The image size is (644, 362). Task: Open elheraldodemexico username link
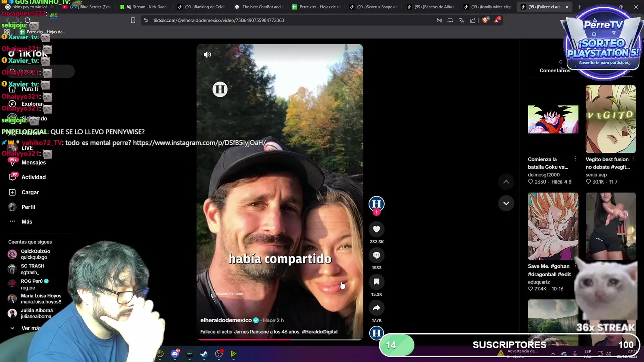(226, 320)
